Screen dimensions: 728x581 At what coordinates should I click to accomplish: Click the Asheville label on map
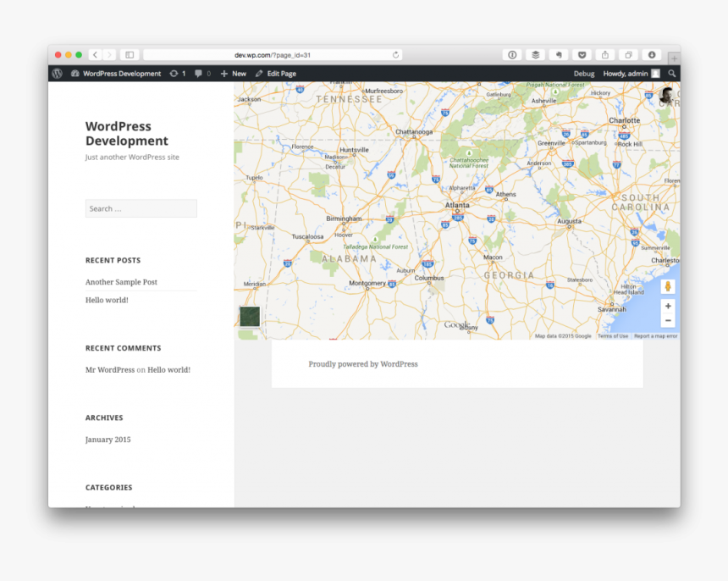click(543, 100)
